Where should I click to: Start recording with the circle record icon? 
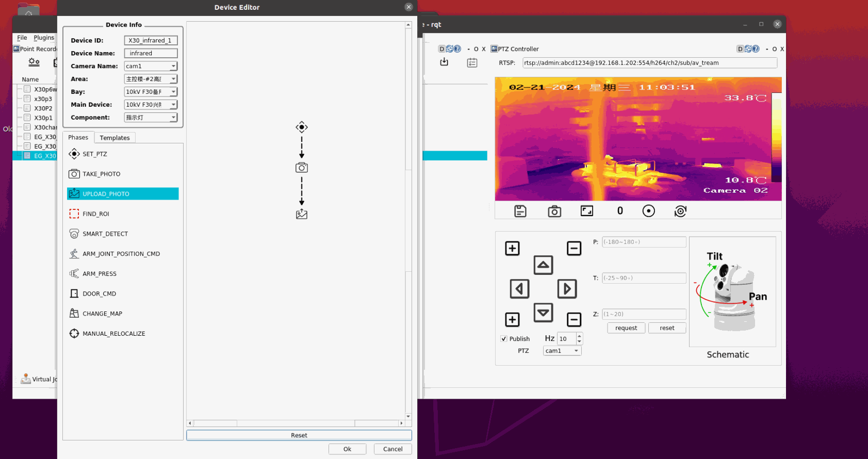648,211
